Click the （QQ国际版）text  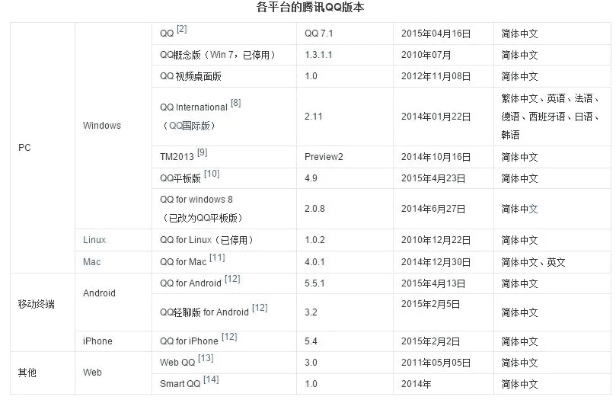188,126
